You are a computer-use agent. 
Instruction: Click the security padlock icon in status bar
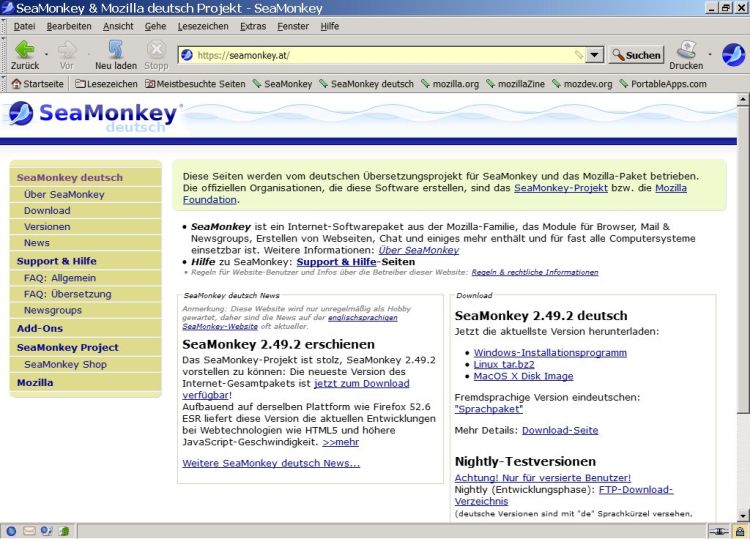pos(740,531)
